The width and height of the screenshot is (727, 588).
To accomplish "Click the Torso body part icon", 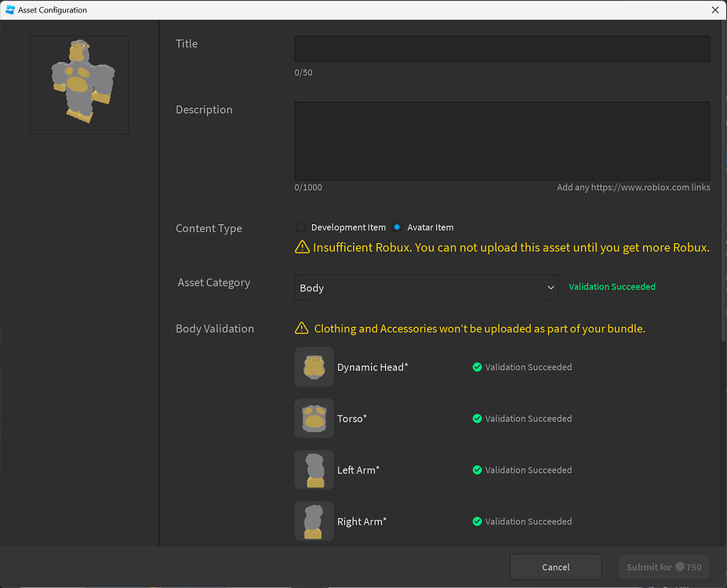I will (314, 418).
